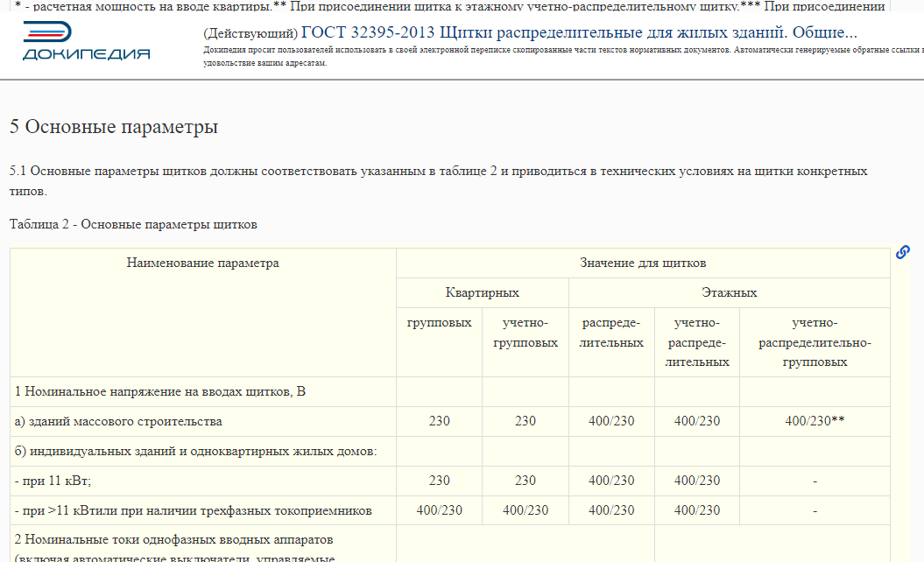
Task: Click the 'Этажных' column header
Action: click(x=729, y=292)
